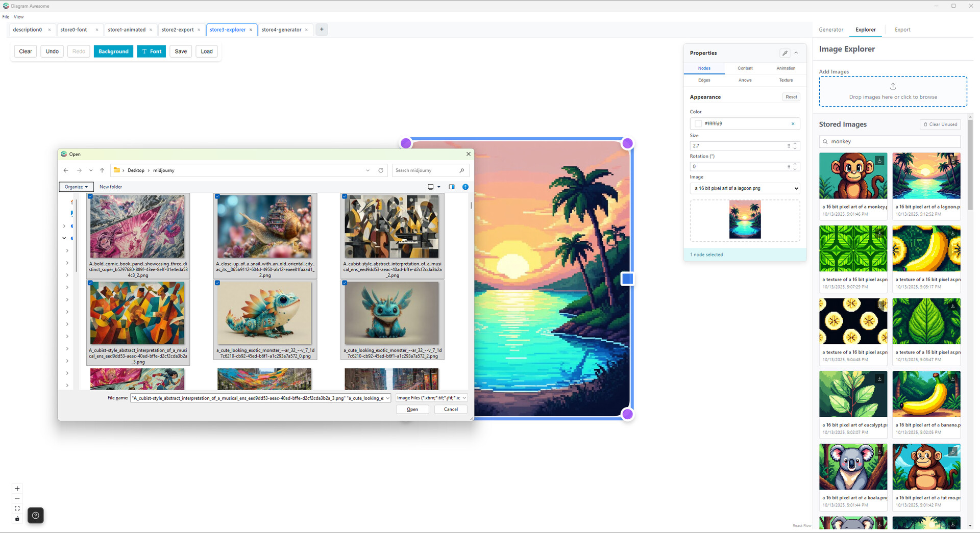Expand the Organize menu
The width and height of the screenshot is (980, 533).
76,187
